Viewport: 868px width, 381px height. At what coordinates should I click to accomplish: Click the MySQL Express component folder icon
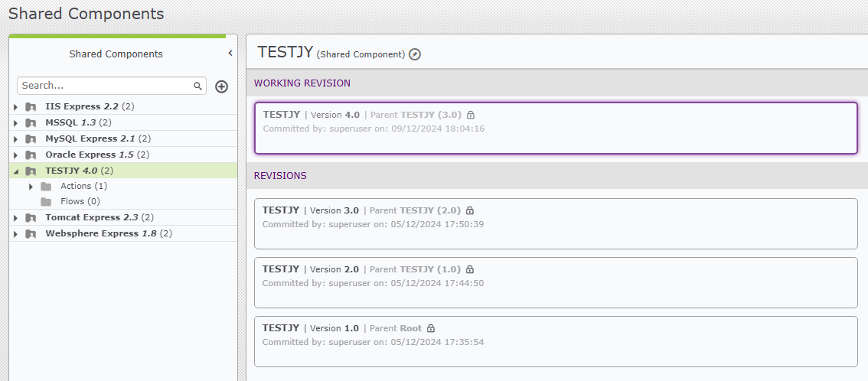(31, 138)
